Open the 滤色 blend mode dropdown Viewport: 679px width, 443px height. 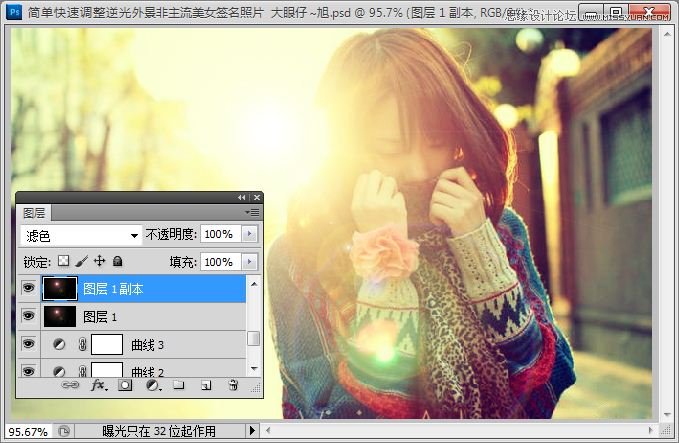point(81,236)
